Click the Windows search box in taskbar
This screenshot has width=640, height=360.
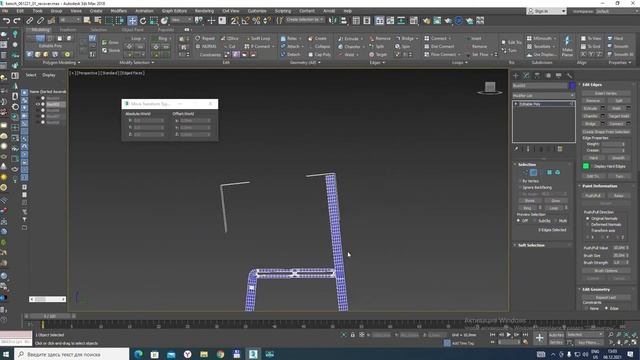72,354
